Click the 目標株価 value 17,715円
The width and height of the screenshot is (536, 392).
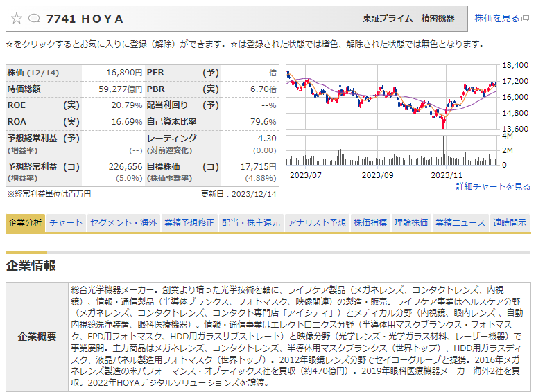click(258, 167)
